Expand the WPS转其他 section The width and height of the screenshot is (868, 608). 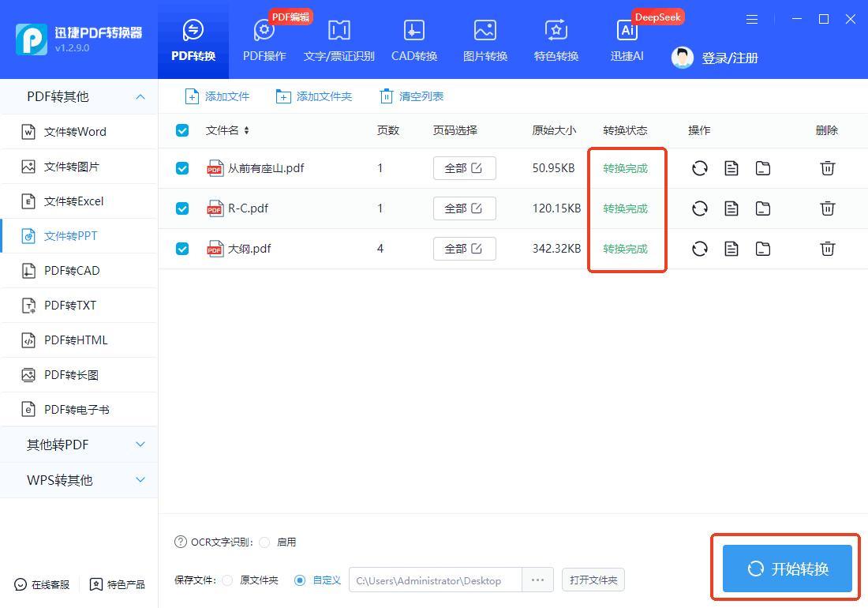point(140,480)
